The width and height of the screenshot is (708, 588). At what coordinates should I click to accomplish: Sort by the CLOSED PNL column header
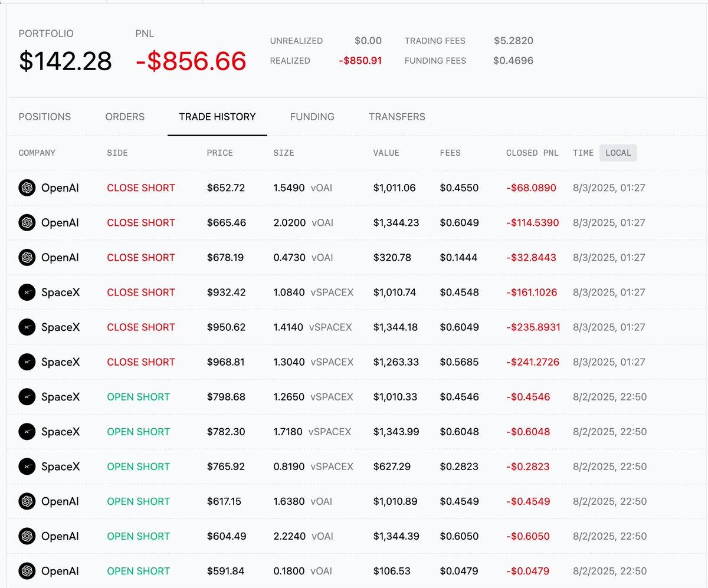(532, 153)
